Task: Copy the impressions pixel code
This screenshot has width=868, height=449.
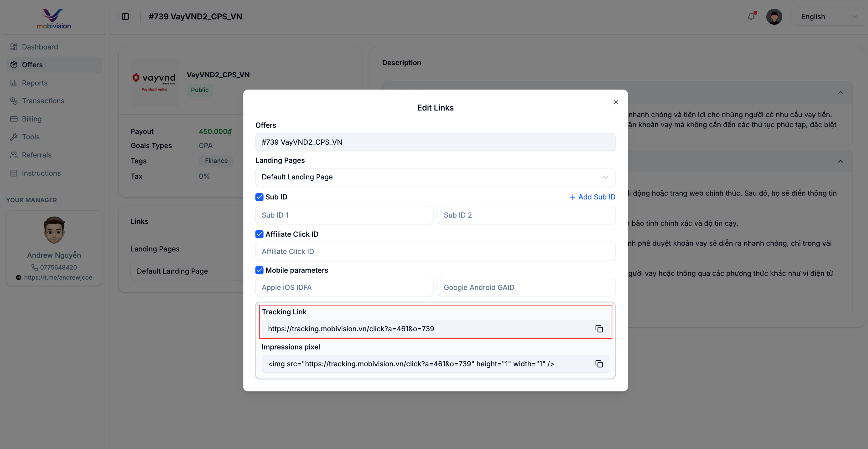Action: pyautogui.click(x=599, y=364)
